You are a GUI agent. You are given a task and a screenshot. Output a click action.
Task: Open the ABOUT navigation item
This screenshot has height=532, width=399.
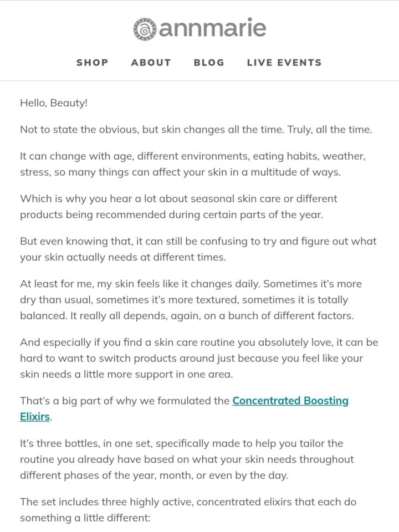click(151, 63)
